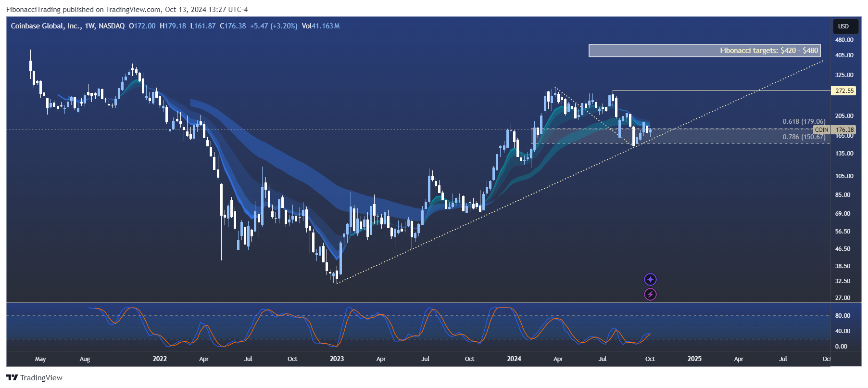
Task: Click the 2024 label on time axis
Action: (514, 359)
